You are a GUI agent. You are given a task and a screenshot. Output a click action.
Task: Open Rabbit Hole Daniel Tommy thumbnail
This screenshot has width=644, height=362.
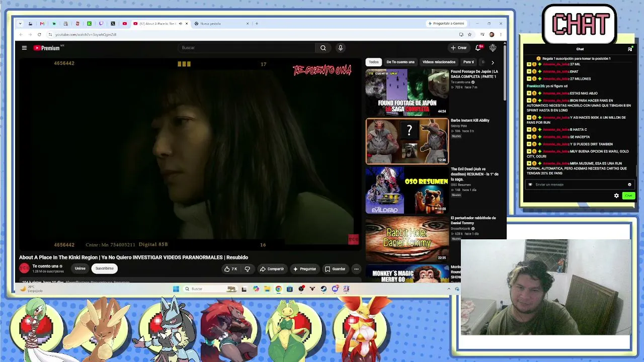(x=407, y=239)
